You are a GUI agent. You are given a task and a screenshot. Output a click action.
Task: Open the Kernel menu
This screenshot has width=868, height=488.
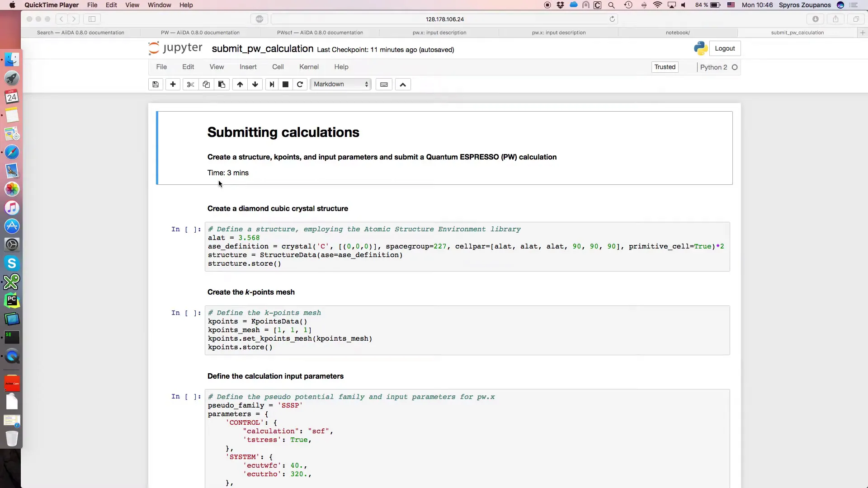click(x=309, y=67)
